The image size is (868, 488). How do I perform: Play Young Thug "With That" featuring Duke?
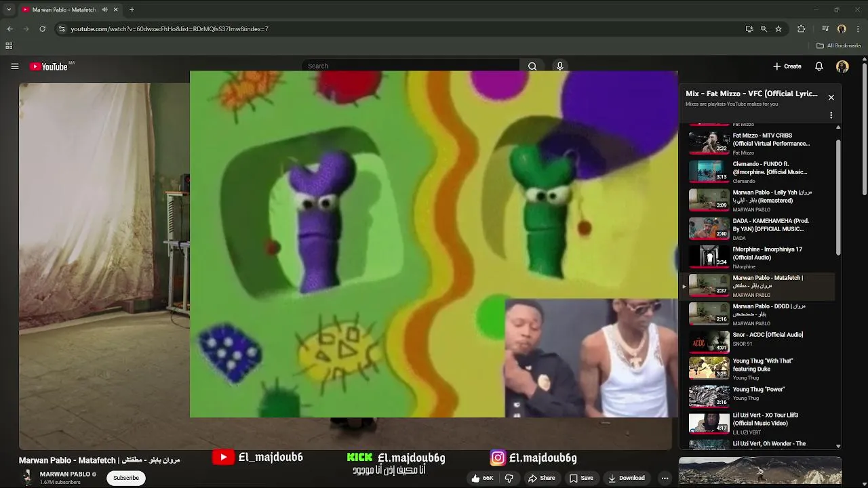[758, 369]
